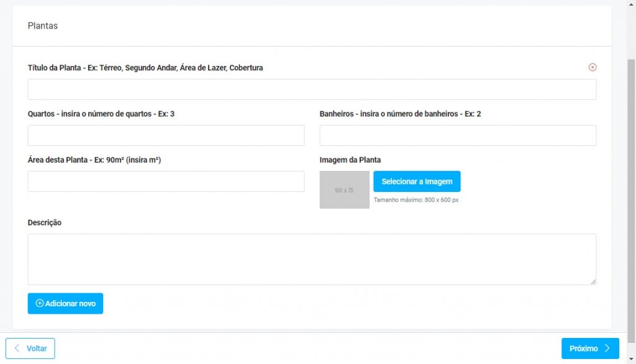Click the left chevron on Voltar
This screenshot has width=636, height=364.
click(x=17, y=348)
